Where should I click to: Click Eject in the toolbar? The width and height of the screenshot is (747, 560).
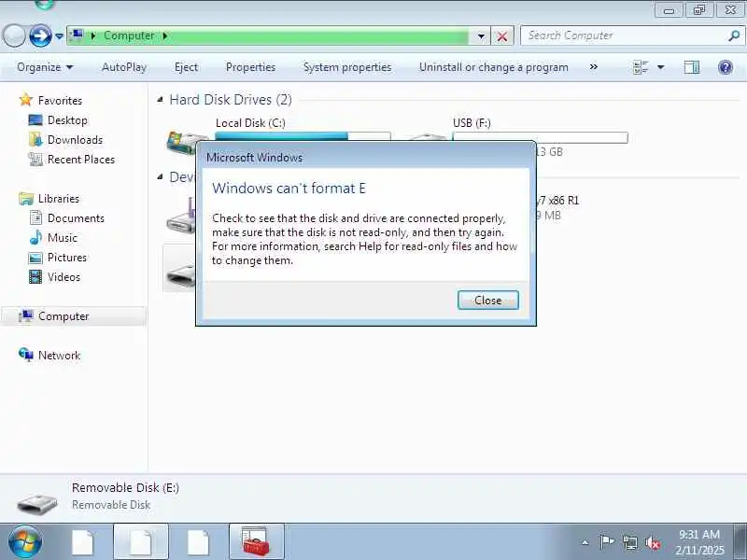186,67
